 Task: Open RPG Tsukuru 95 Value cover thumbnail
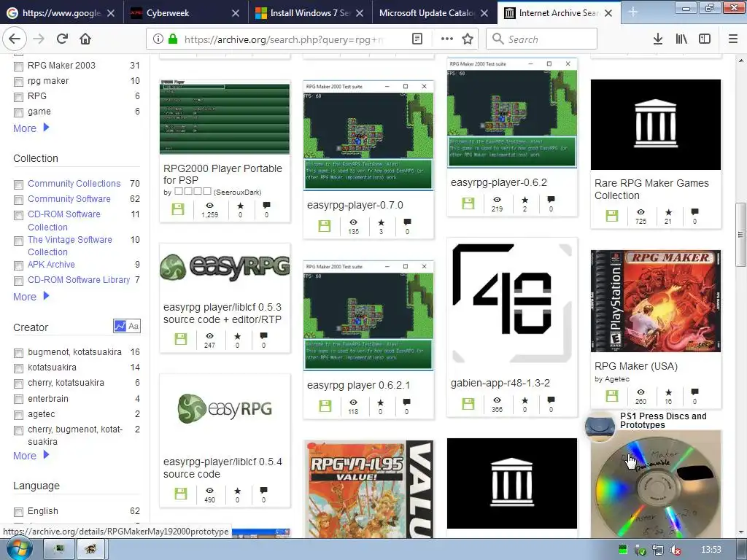[368, 489]
